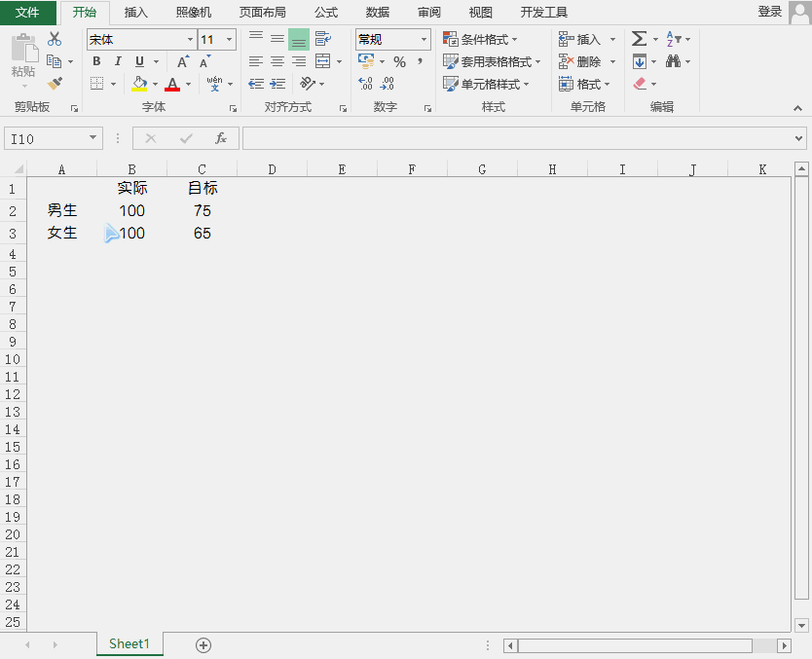Click the AutoSum sigma icon
Image resolution: width=812 pixels, height=659 pixels.
(x=639, y=39)
